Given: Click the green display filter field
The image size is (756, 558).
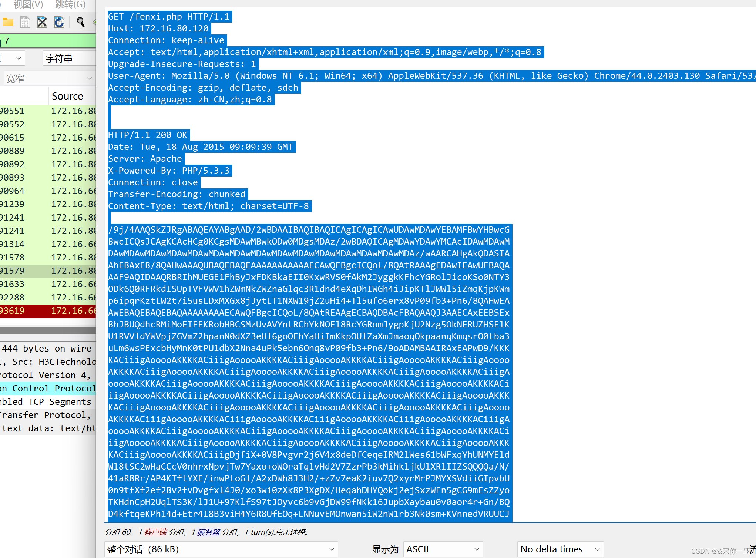Looking at the screenshot, I should (48, 41).
